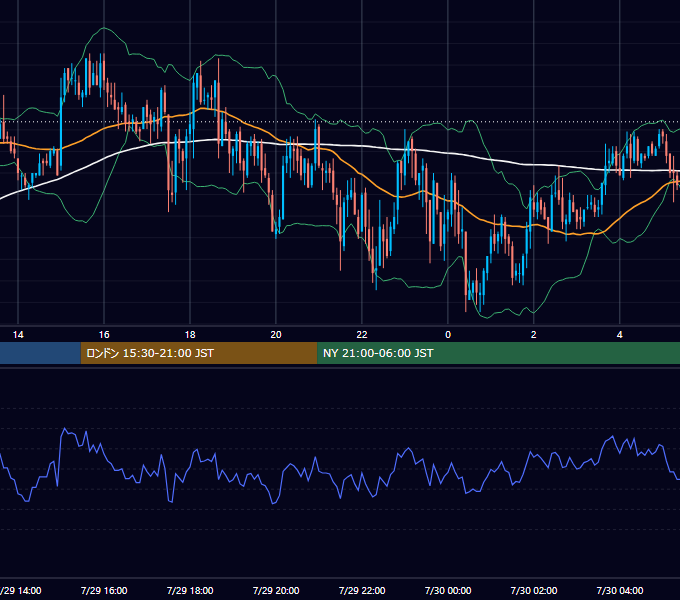Click the time axis label 0
Image resolution: width=680 pixels, height=600 pixels.
coord(448,335)
